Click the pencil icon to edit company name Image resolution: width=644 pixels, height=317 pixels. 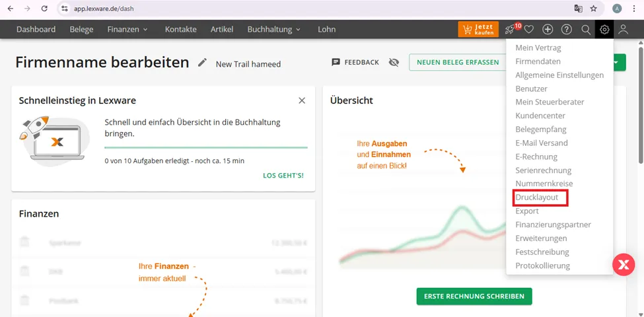pos(202,63)
